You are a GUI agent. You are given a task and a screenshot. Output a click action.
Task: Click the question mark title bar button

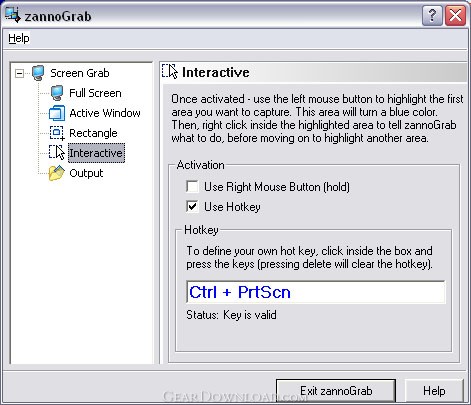[x=432, y=15]
